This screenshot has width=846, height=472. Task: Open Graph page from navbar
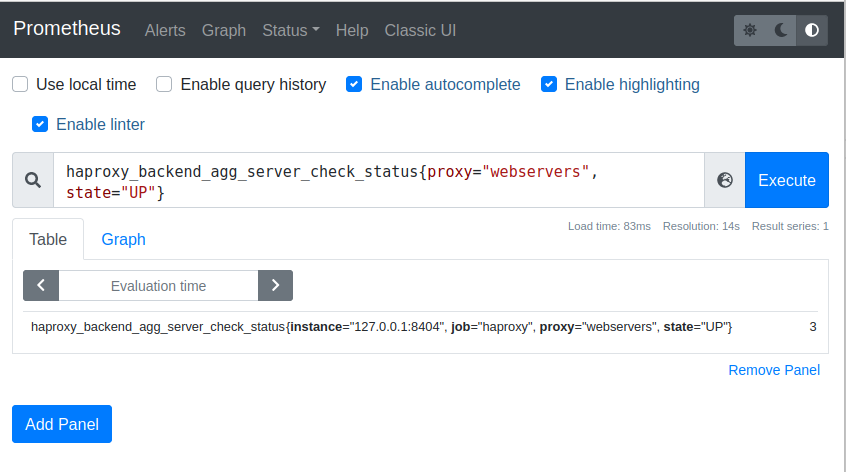point(224,30)
